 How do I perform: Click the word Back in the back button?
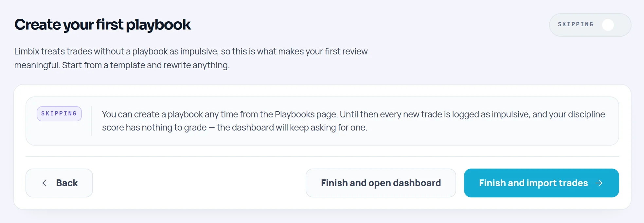coord(67,183)
